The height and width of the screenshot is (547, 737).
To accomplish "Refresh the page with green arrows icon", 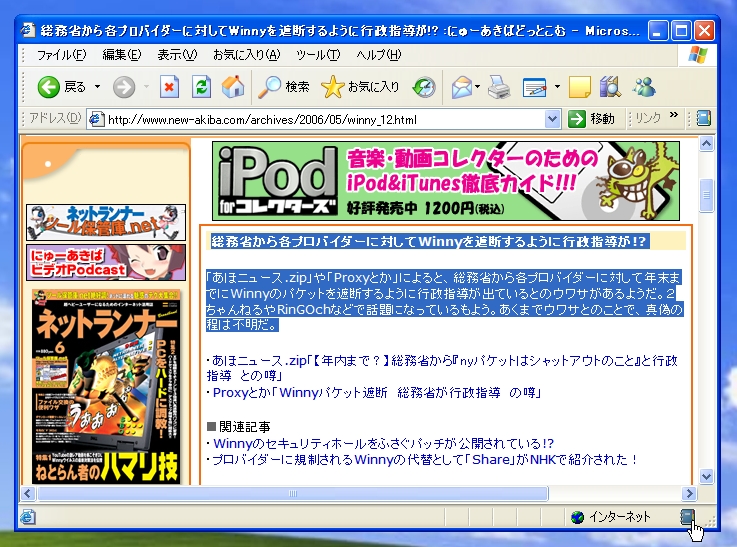I will point(201,87).
